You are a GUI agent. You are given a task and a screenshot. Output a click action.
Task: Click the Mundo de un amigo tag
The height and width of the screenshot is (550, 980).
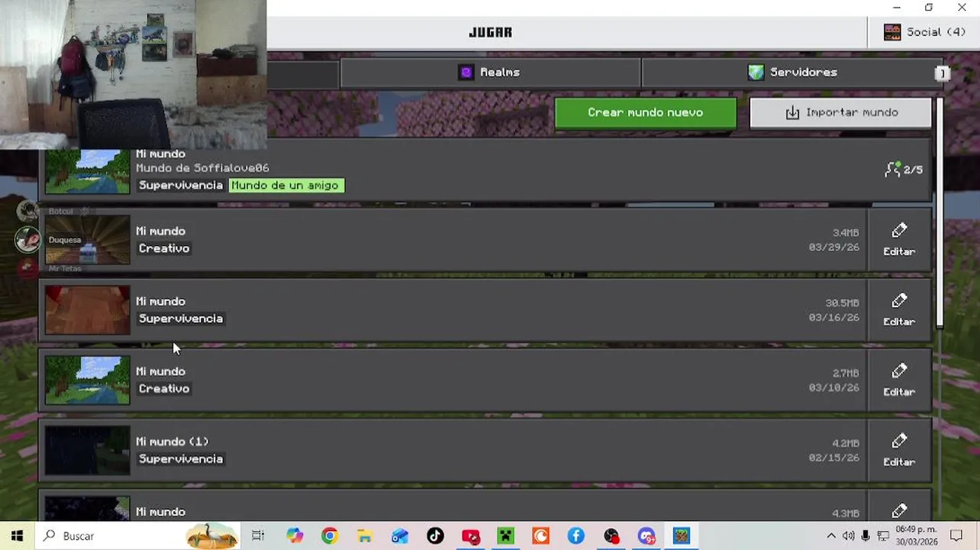[285, 186]
